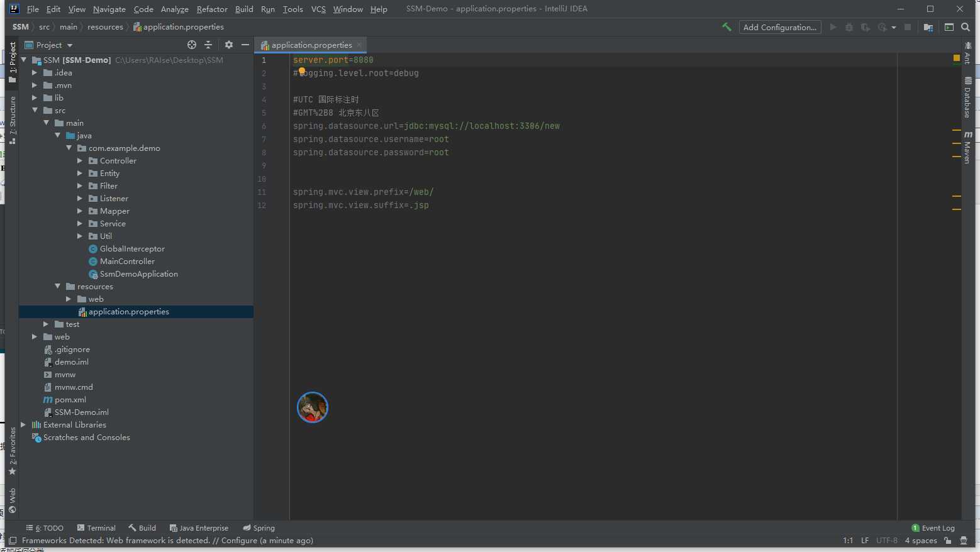Click the Build project hammer icon
The height and width of the screenshot is (552, 980).
coord(727,27)
